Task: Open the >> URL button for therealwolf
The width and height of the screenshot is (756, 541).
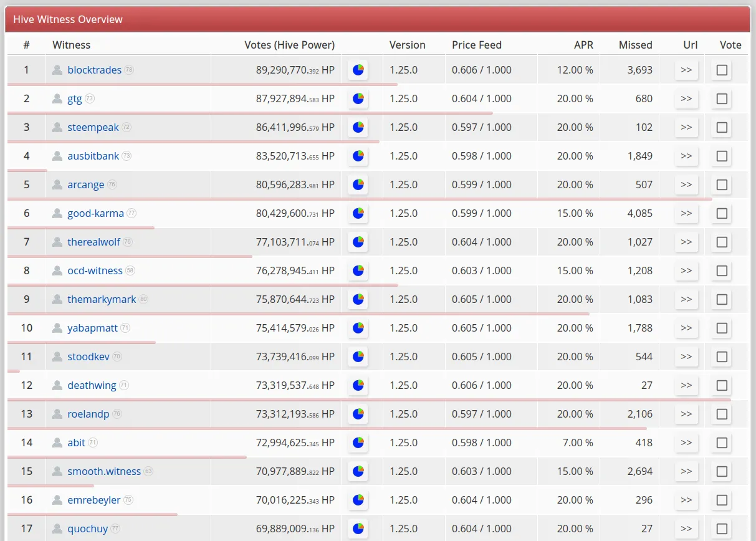Action: (686, 242)
